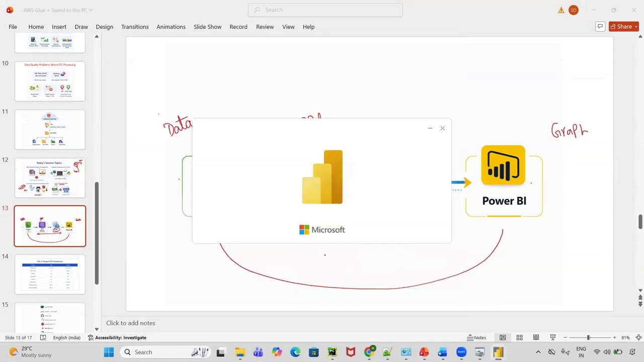Select slide 14 comparison table thumbnail

pos(50,274)
